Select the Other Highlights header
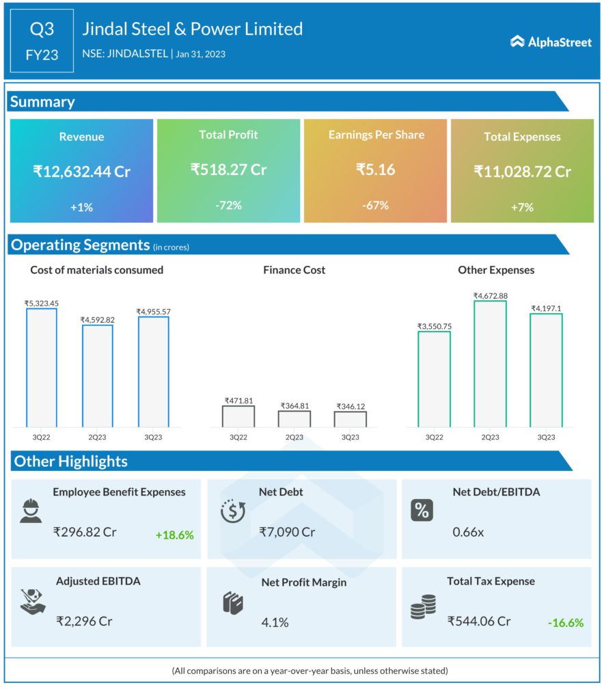Image resolution: width=604 pixels, height=700 pixels. tap(71, 461)
